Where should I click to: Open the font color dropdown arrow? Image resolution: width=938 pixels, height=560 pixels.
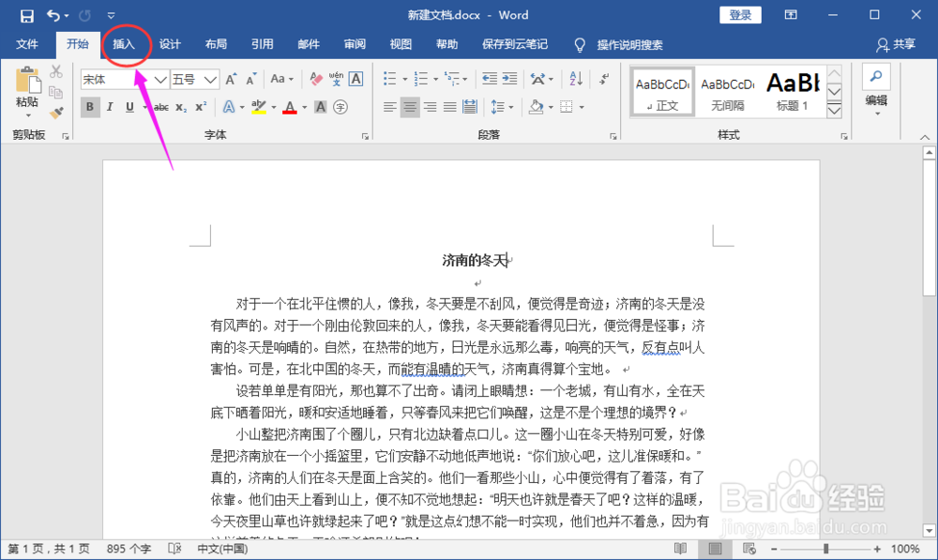pos(305,108)
